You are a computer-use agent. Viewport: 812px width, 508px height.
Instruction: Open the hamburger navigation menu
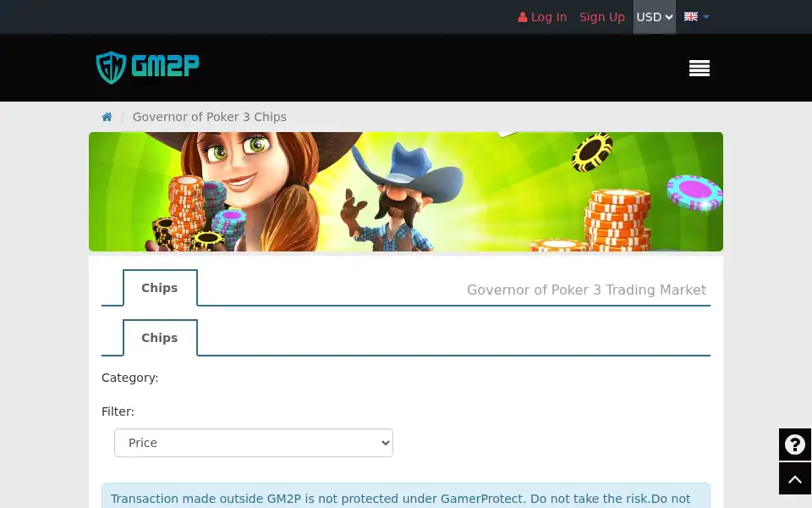tap(700, 68)
